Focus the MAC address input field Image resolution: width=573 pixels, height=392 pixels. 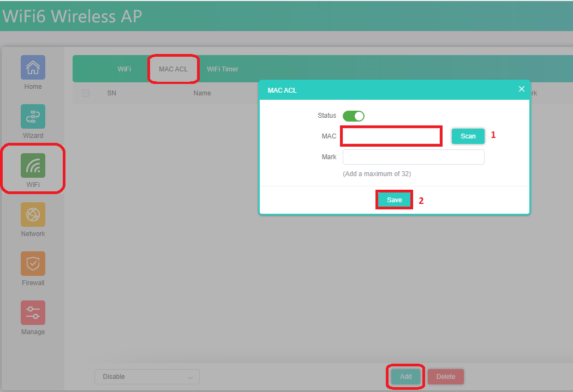(x=391, y=136)
